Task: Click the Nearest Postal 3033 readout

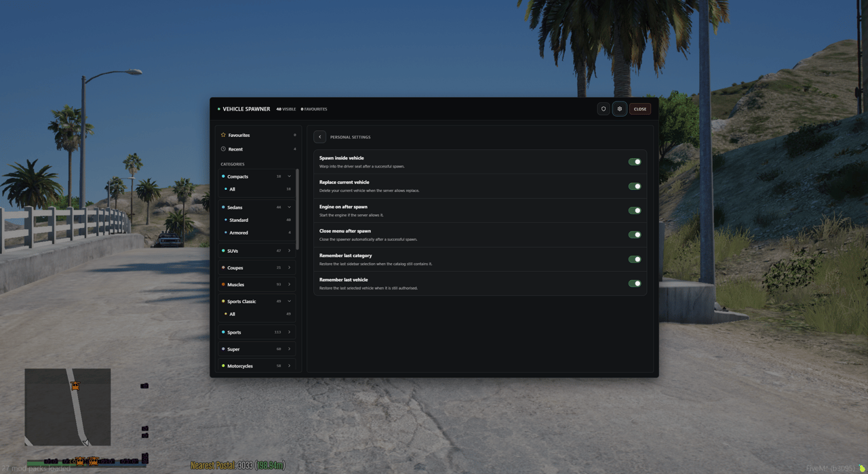Action: (237, 465)
